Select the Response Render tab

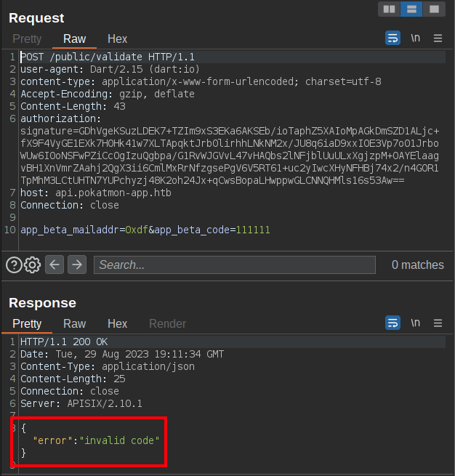(x=167, y=323)
